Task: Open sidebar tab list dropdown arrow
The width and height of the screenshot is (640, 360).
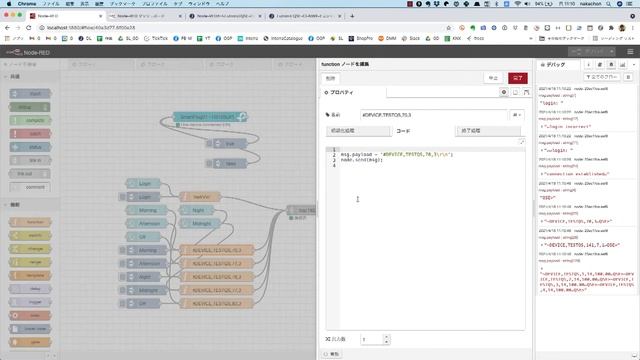Action: (x=633, y=64)
